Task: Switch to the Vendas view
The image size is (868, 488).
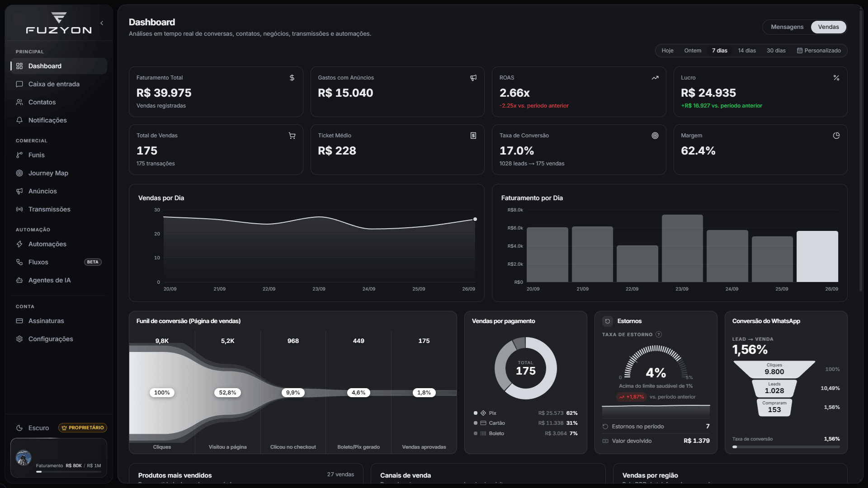Action: (x=828, y=27)
